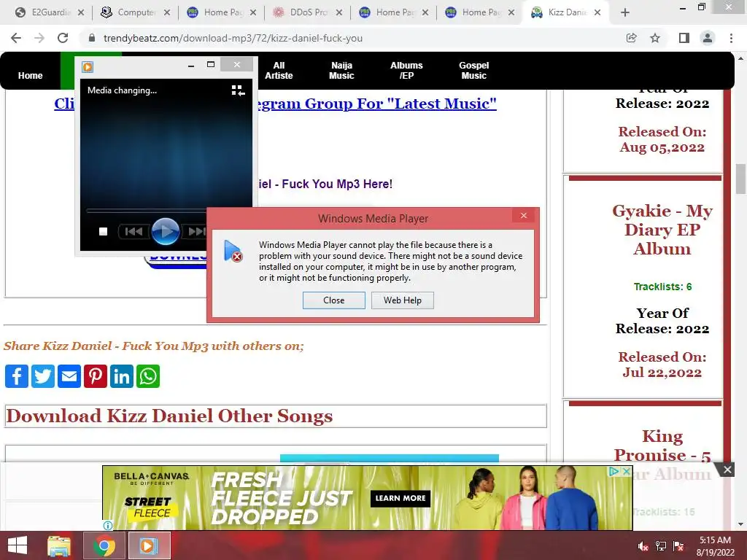Click Learn More on Bella Canvas ad
This screenshot has height=560, width=747.
point(400,498)
